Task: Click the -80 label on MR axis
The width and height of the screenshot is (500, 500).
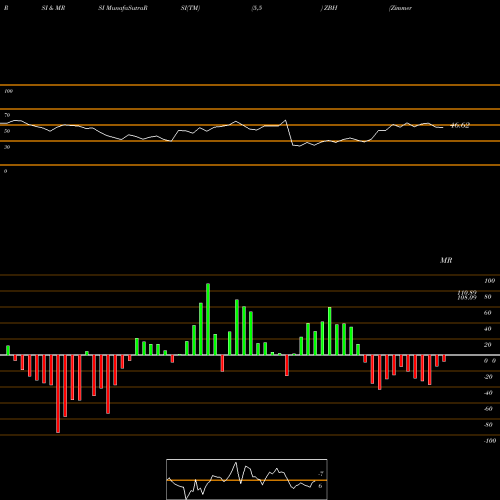Action: tap(488, 425)
